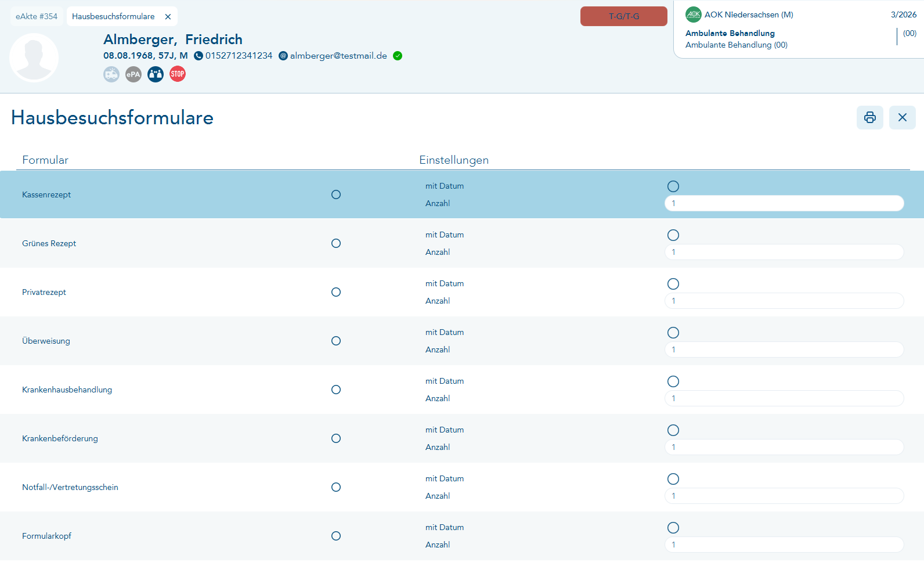
Task: Click the ePA badge icon
Action: pos(133,74)
